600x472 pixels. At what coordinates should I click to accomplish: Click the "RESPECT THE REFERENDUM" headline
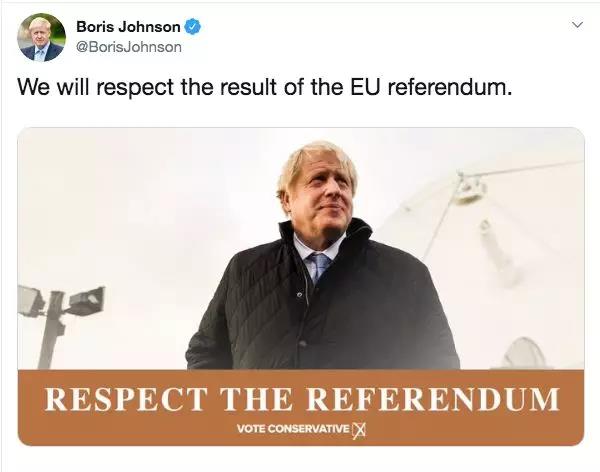300,398
